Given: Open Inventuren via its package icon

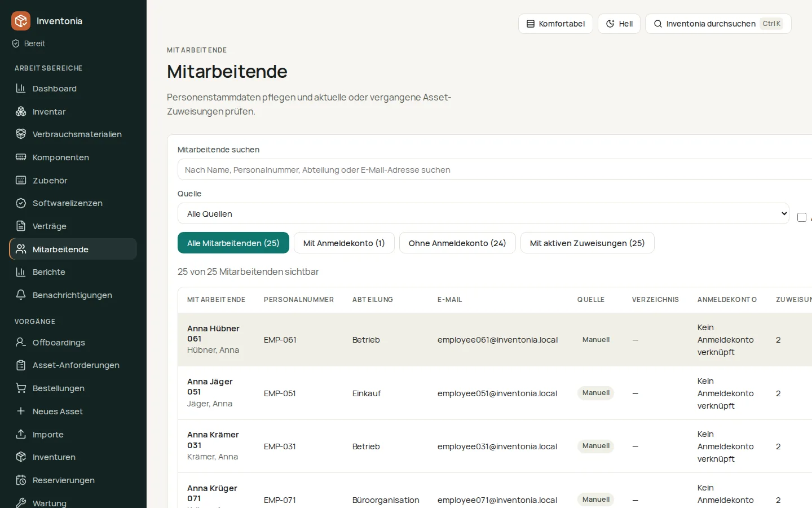Looking at the screenshot, I should pos(21,457).
